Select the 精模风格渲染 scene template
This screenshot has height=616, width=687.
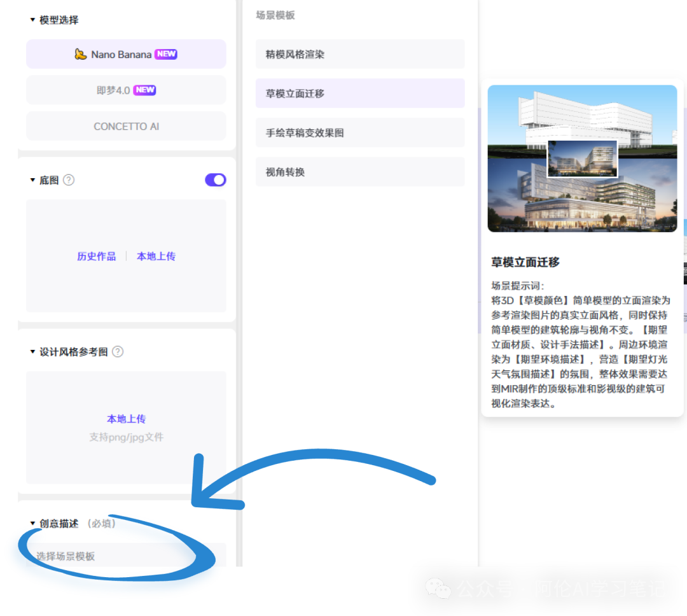point(360,54)
